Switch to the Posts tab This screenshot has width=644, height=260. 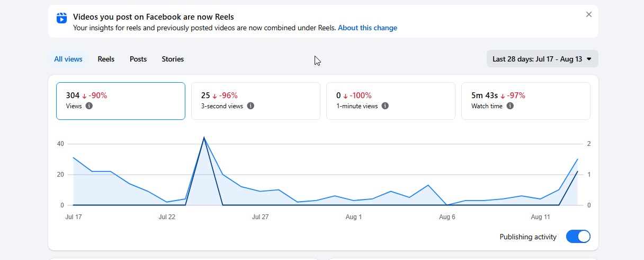(x=138, y=59)
